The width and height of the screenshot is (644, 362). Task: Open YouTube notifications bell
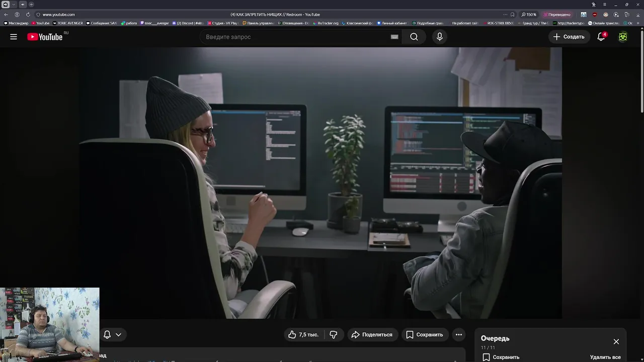click(601, 37)
